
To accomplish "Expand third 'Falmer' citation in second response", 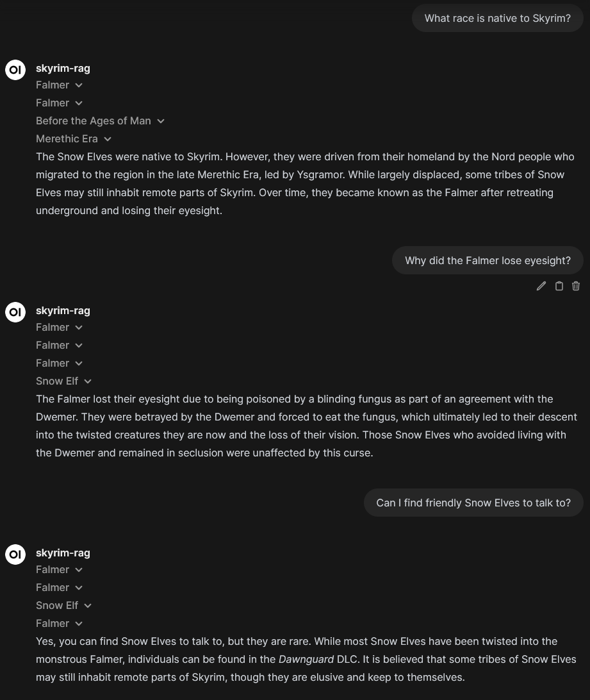I will [x=60, y=363].
